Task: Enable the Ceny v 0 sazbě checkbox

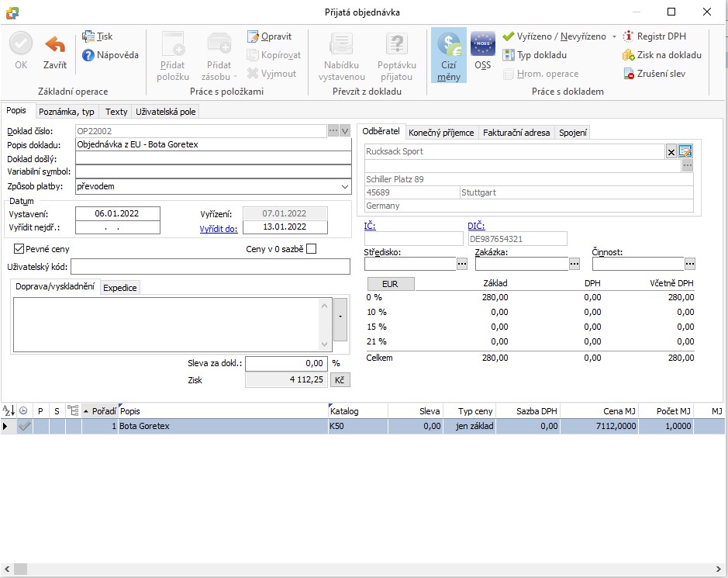Action: click(312, 249)
